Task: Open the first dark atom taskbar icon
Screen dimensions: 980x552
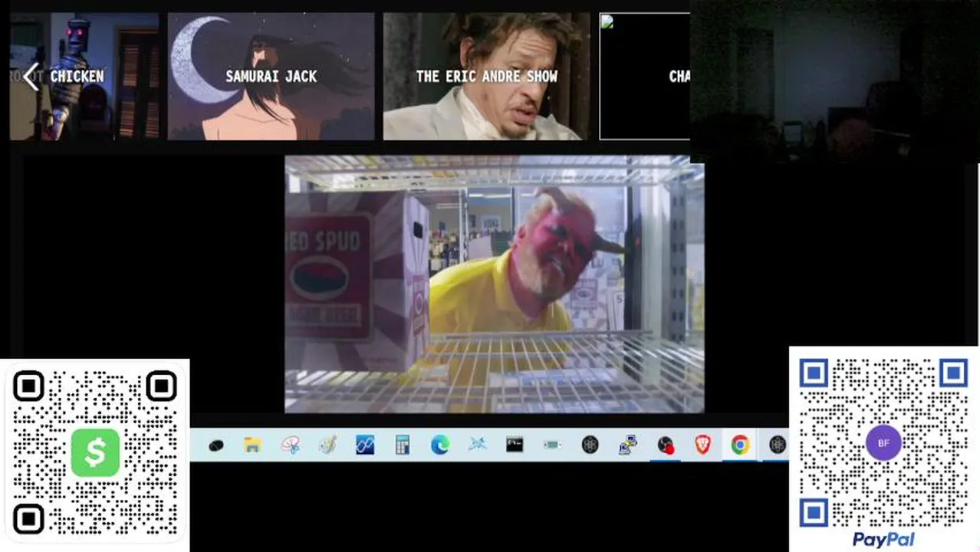Action: [x=590, y=445]
